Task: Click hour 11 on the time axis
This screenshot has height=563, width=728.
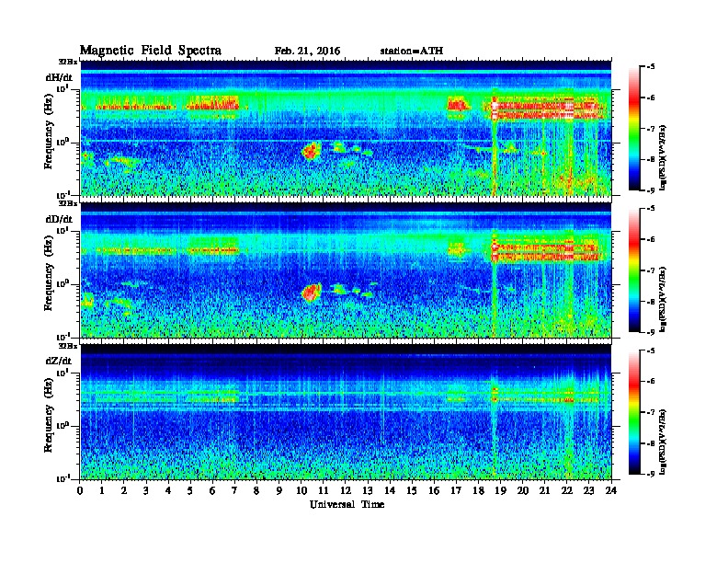Action: coord(324,491)
